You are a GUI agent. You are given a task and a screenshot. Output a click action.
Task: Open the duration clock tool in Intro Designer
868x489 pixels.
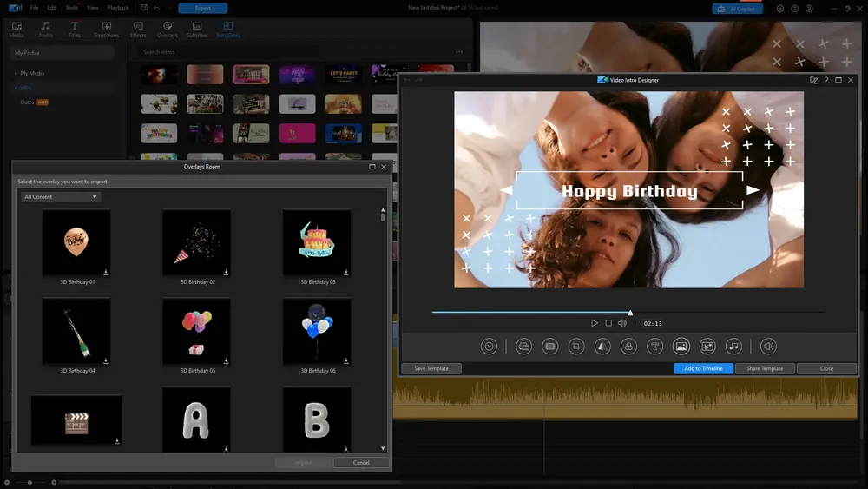[x=489, y=347]
